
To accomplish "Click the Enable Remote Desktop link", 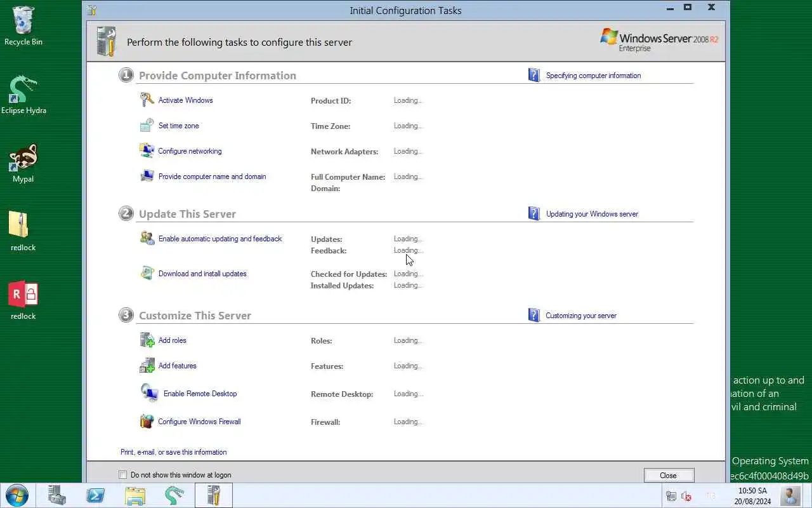I will pos(200,394).
